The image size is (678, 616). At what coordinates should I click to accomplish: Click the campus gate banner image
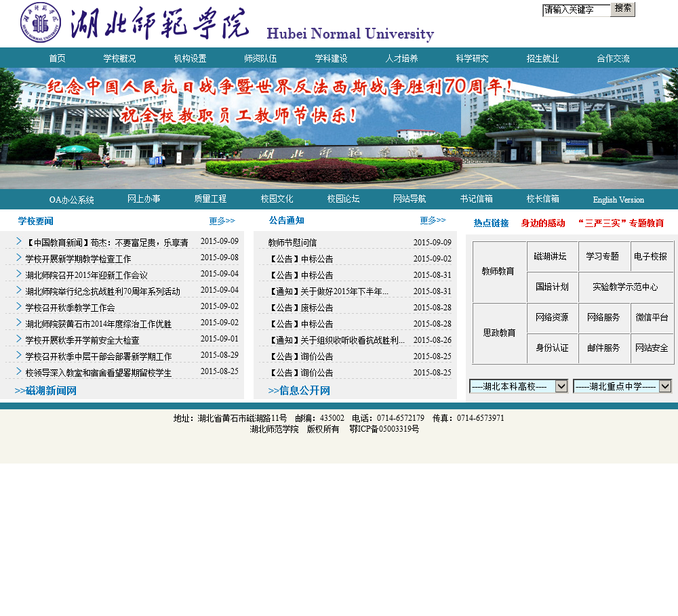click(339, 128)
